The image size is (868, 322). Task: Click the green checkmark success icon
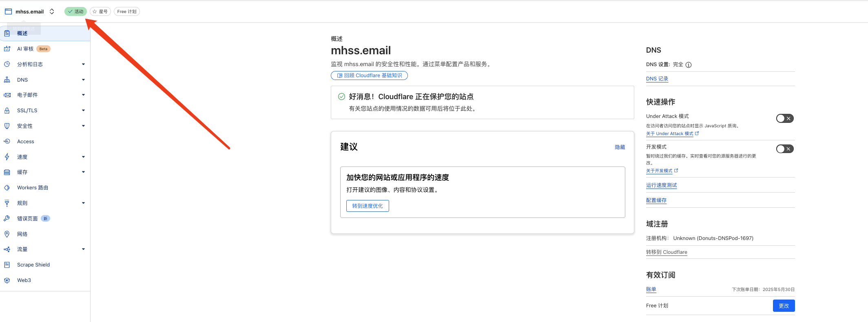pyautogui.click(x=342, y=97)
